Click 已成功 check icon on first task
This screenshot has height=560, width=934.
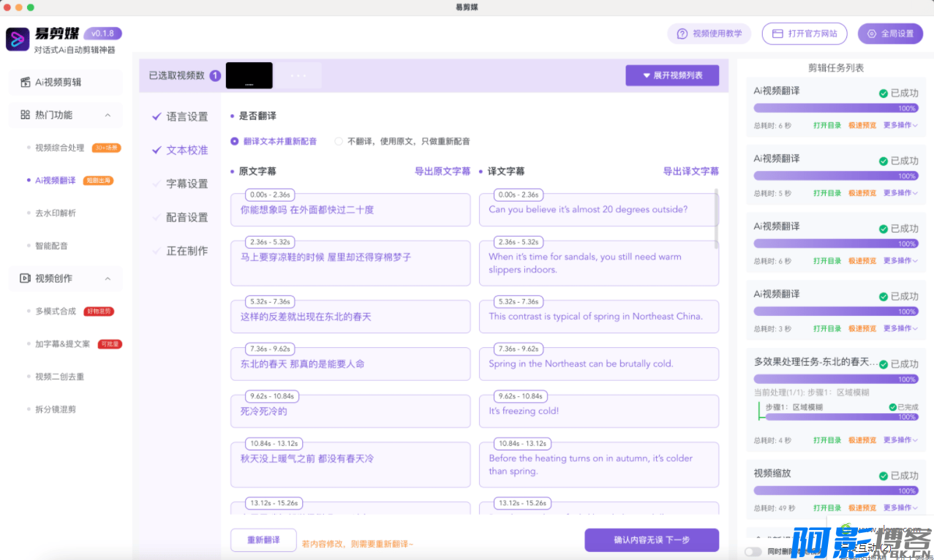pyautogui.click(x=884, y=94)
